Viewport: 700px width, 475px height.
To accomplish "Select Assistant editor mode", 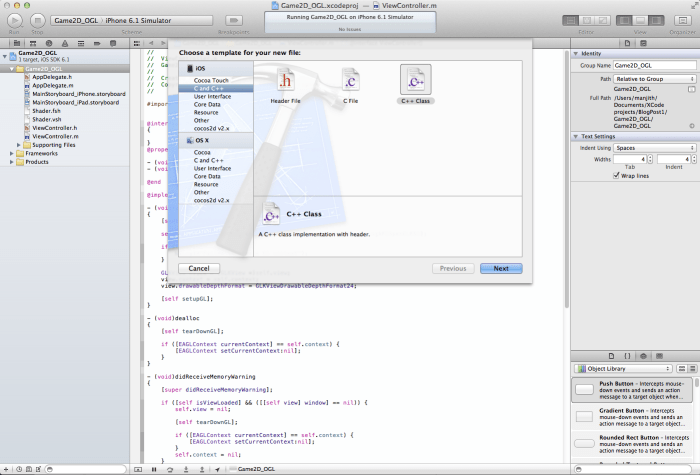I will click(587, 21).
